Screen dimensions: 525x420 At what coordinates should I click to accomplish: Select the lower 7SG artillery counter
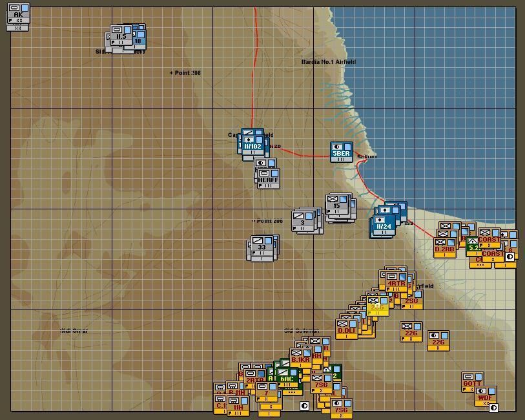click(342, 408)
